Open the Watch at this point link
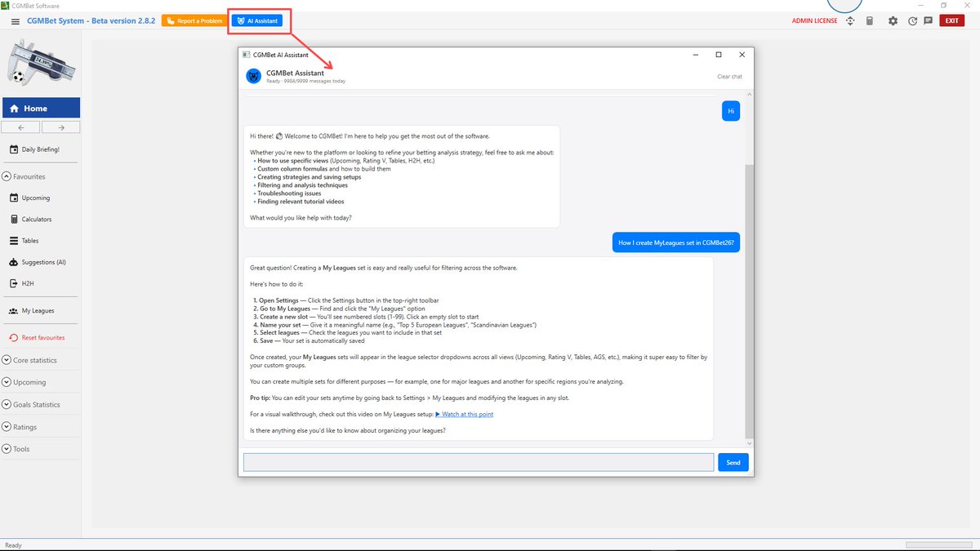980x551 pixels. pos(464,414)
